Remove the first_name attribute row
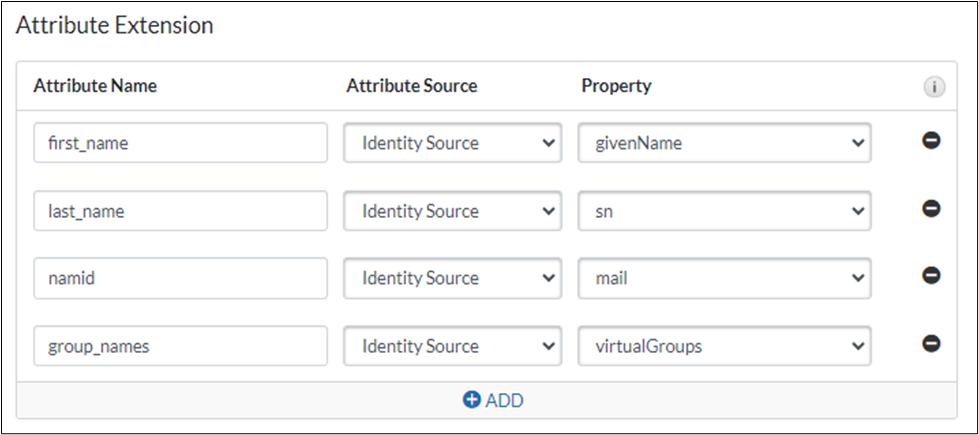Image resolution: width=979 pixels, height=435 pixels. pos(930,142)
